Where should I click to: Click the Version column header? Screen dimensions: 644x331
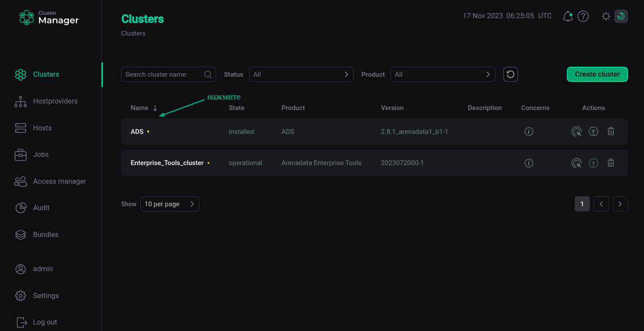click(392, 108)
